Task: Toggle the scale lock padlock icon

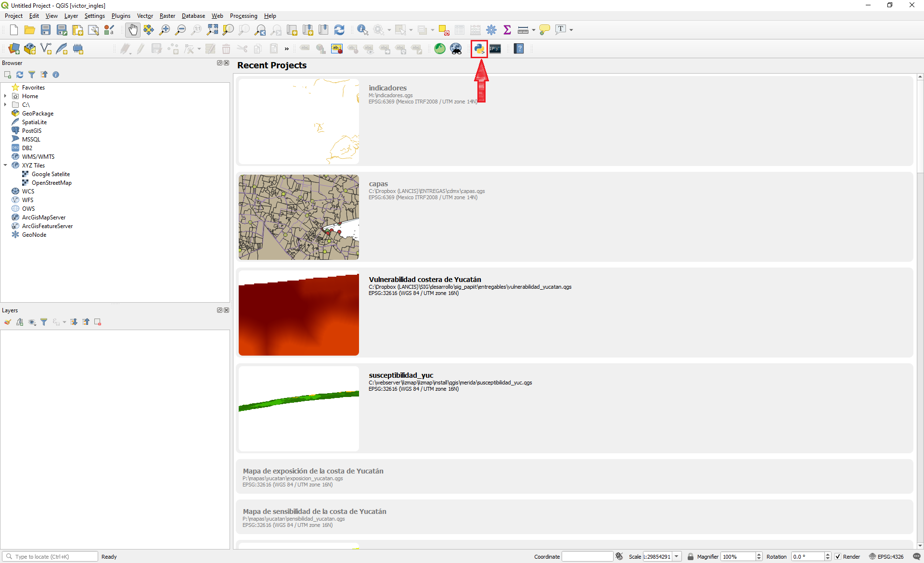Action: click(691, 556)
